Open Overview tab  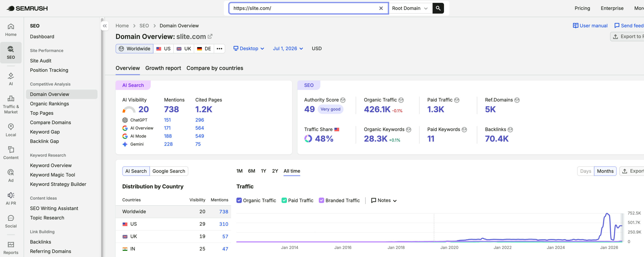tap(128, 68)
